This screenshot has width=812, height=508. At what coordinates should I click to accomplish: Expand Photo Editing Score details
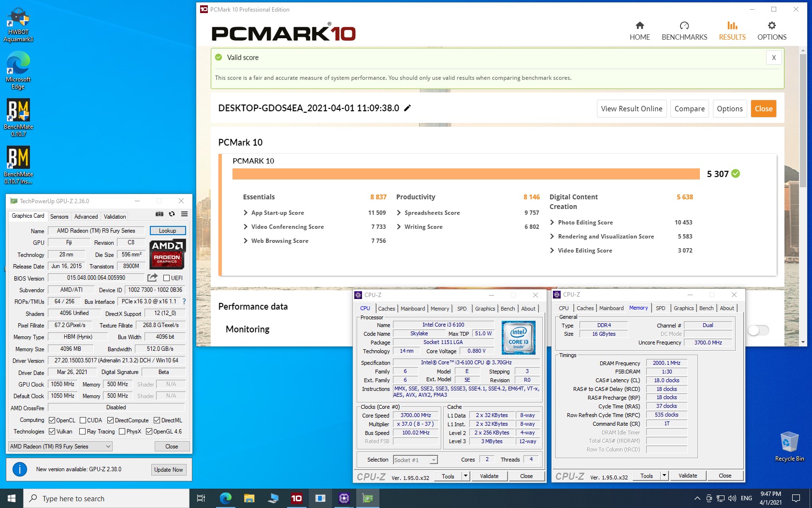coord(552,223)
